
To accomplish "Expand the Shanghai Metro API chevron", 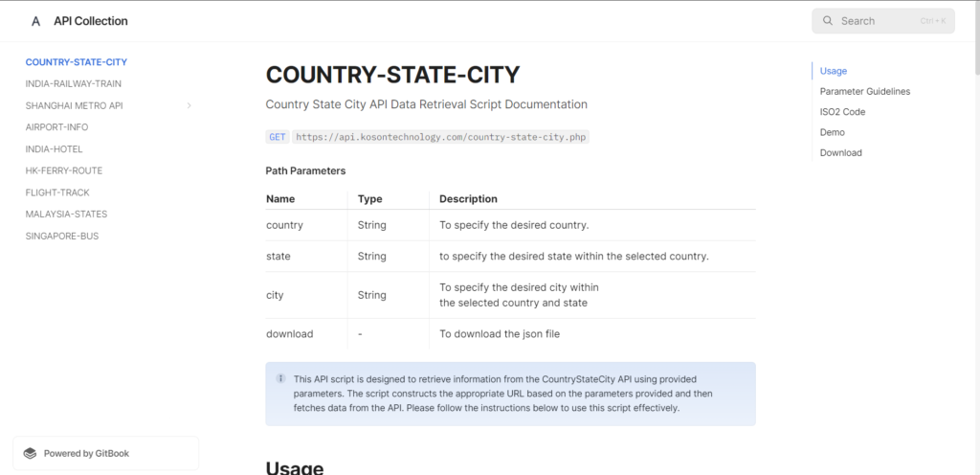I will click(189, 105).
